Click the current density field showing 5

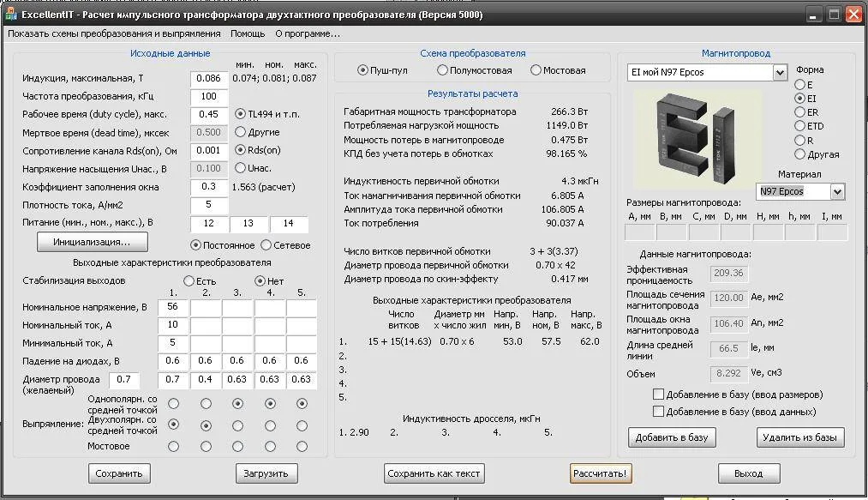pos(209,204)
